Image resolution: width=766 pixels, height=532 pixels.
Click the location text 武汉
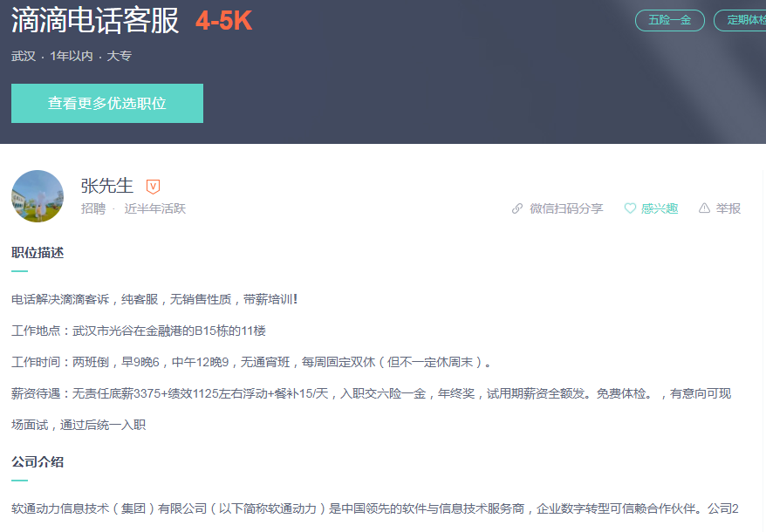coord(24,56)
